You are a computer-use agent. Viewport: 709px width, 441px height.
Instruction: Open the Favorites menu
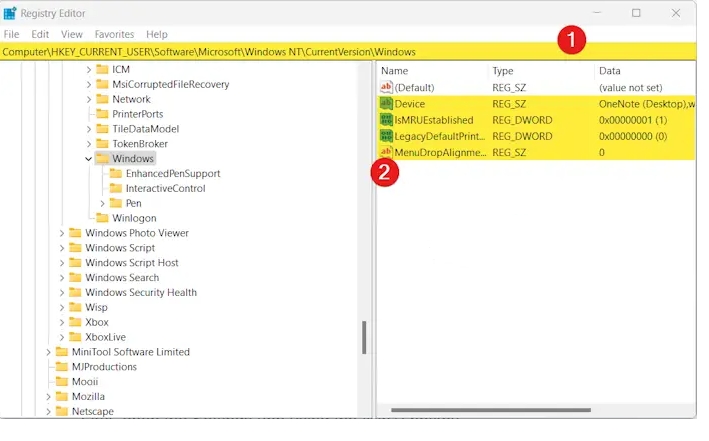114,34
